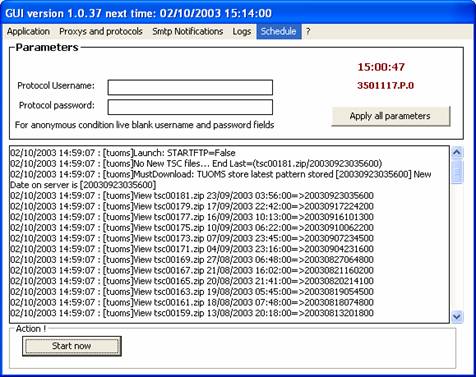
Task: Click the View tsc00159.zip log line
Action: point(192,313)
